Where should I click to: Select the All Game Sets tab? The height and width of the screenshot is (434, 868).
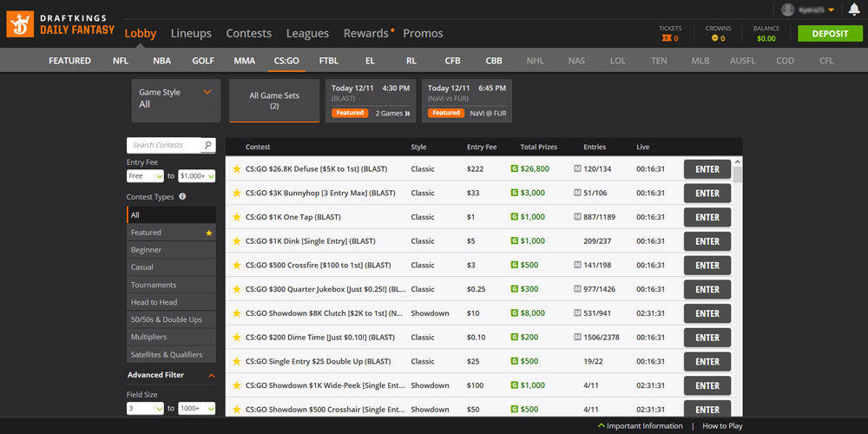tap(274, 101)
